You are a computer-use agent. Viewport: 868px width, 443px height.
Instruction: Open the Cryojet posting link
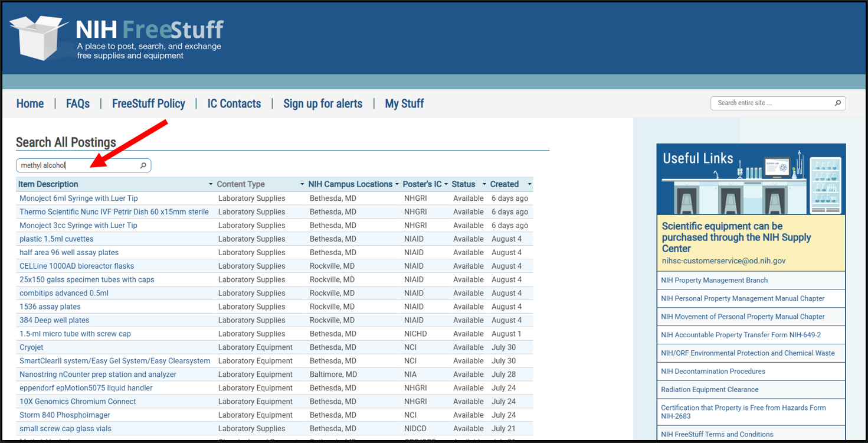click(31, 347)
